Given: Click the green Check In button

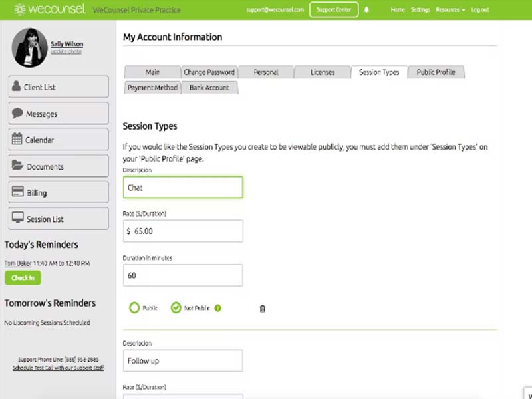Looking at the screenshot, I should click(x=23, y=277).
